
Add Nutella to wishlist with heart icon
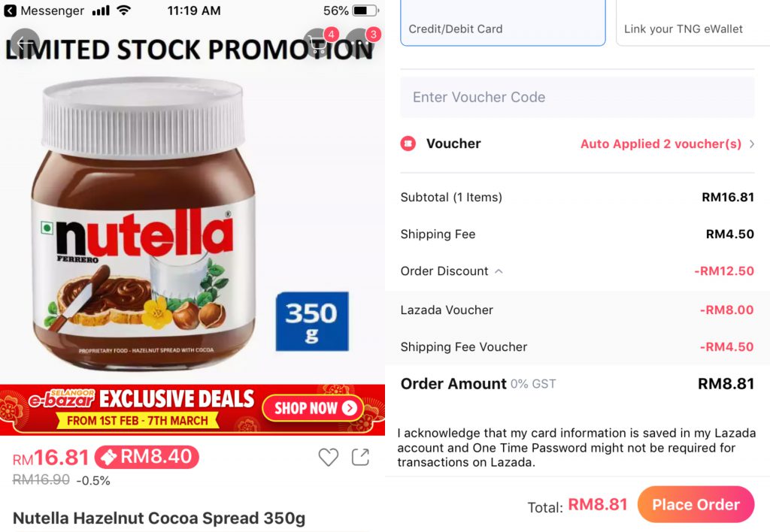(x=328, y=457)
